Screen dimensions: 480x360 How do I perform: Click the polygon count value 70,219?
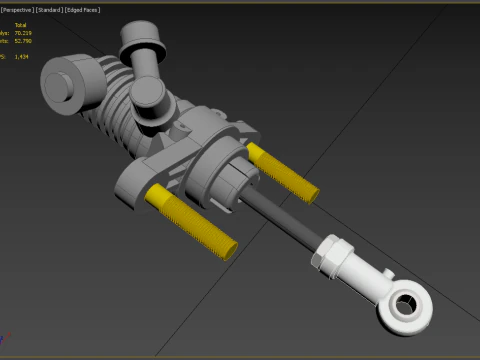[x=23, y=33]
